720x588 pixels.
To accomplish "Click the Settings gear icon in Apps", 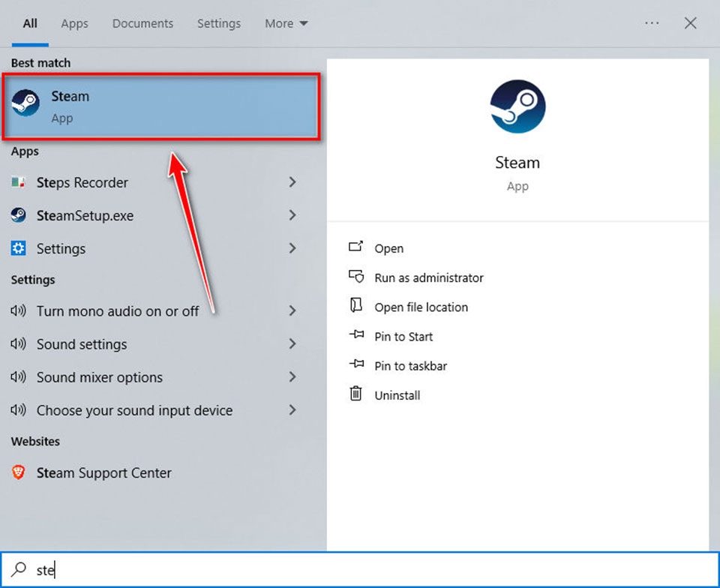I will (x=18, y=248).
